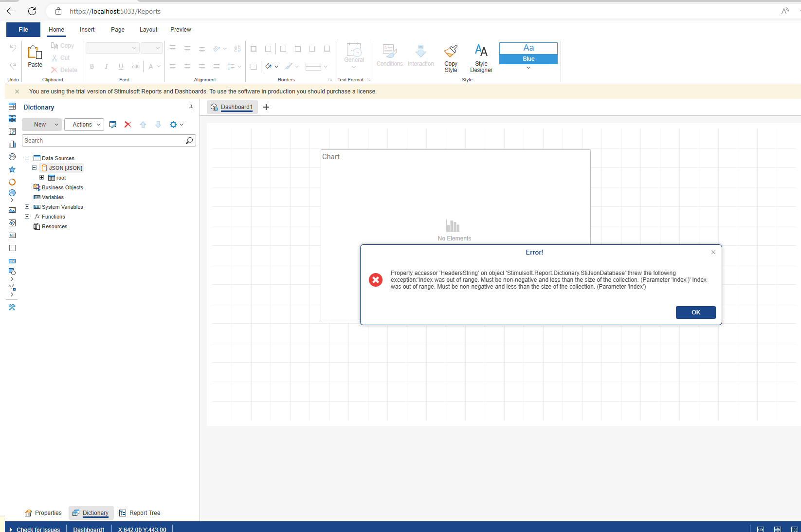
Task: Toggle Strikethrough formatting
Action: 136,66
